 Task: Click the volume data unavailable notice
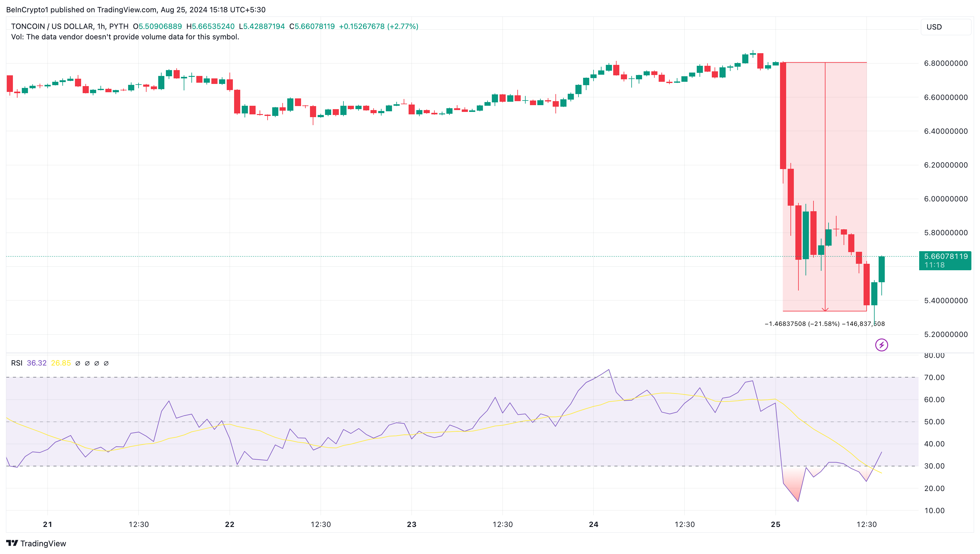coord(125,37)
